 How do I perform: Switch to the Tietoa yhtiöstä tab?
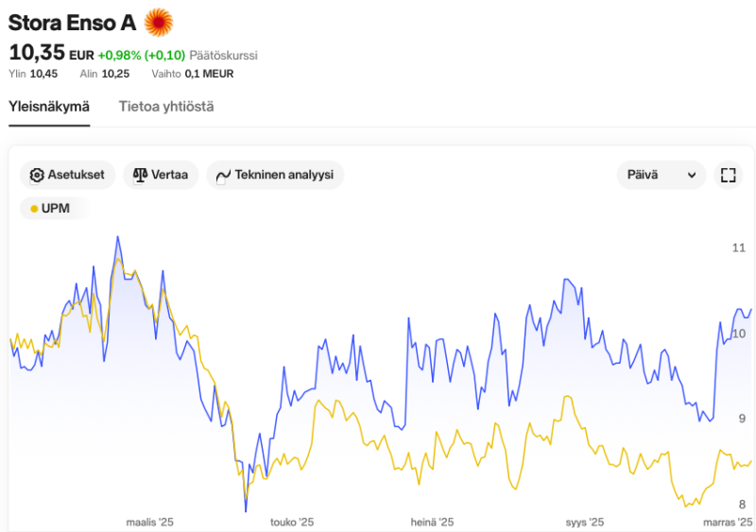(x=166, y=106)
